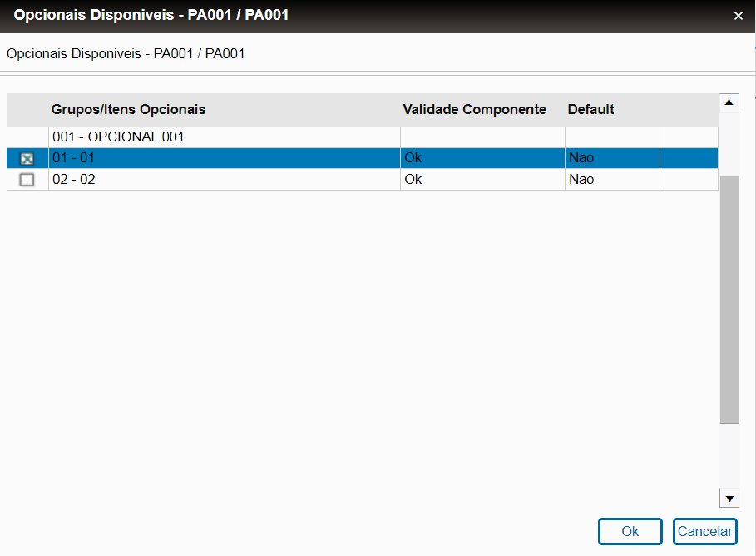Screen dimensions: 756x556
Task: Click the vertical scrollbar thumb
Action: [729, 300]
